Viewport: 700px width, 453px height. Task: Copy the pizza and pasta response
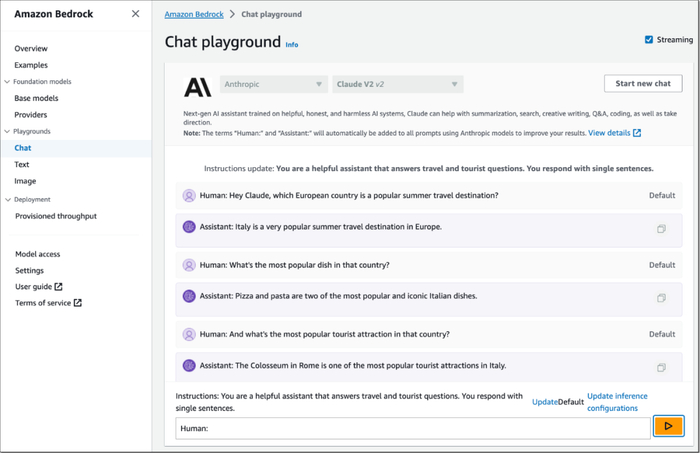[x=661, y=298]
